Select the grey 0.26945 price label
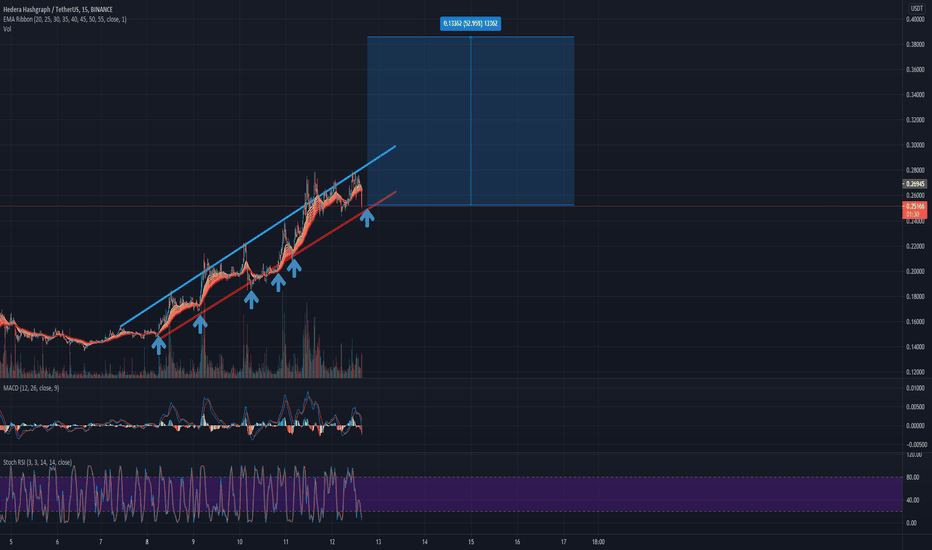Screen dimensions: 932x550 point(914,184)
